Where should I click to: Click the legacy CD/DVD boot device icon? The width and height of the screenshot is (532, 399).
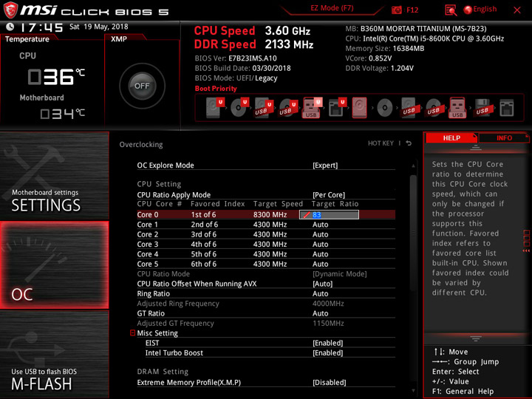385,108
